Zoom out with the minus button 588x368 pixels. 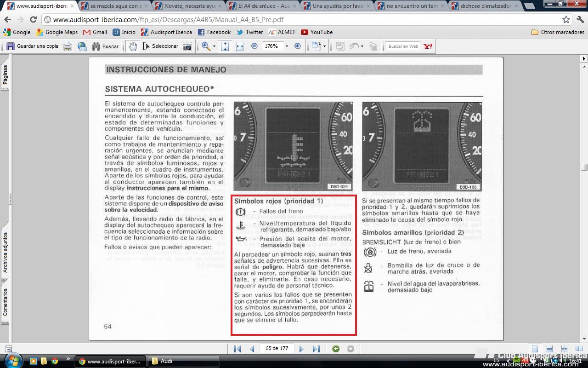[x=254, y=46]
